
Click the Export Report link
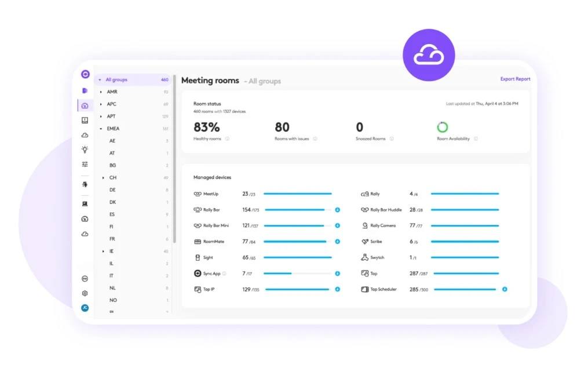point(515,79)
